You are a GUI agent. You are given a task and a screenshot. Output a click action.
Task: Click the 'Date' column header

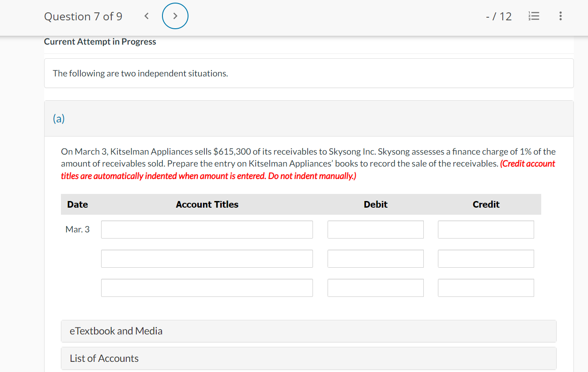(78, 205)
